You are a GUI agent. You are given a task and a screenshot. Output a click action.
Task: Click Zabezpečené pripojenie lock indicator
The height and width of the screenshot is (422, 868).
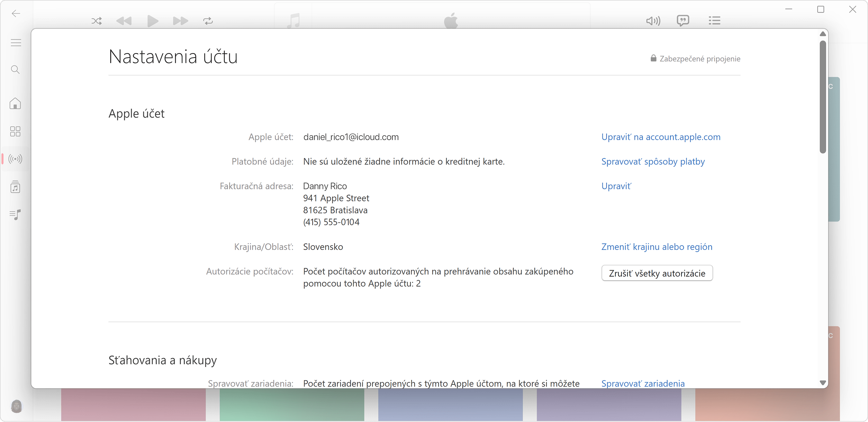(695, 59)
